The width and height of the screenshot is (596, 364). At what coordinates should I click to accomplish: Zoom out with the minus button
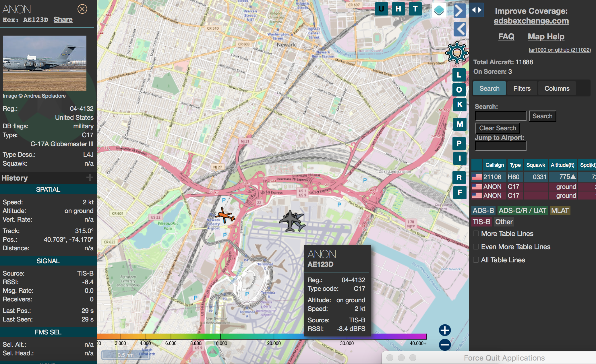coord(445,345)
